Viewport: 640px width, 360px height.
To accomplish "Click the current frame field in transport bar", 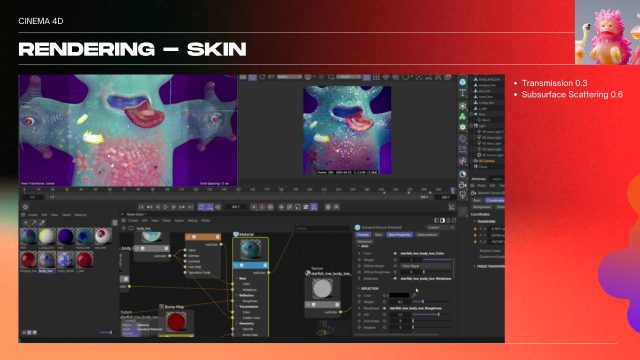I will 236,207.
